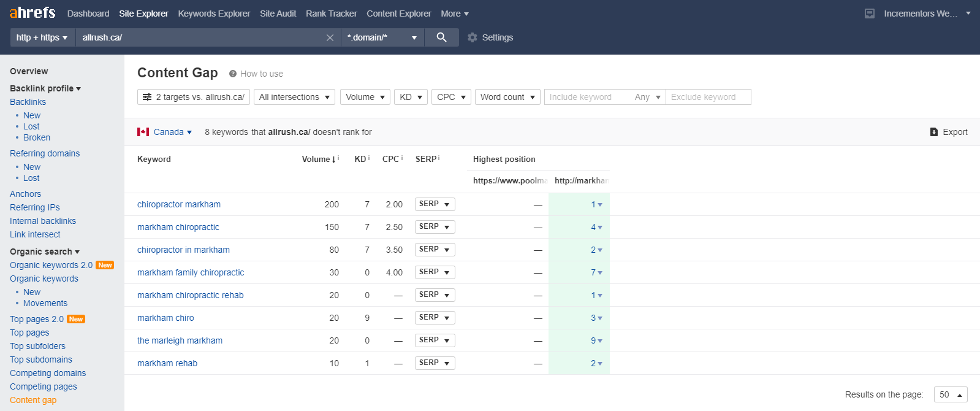This screenshot has width=980, height=411.
Task: Click the How to use help icon
Action: [x=233, y=74]
